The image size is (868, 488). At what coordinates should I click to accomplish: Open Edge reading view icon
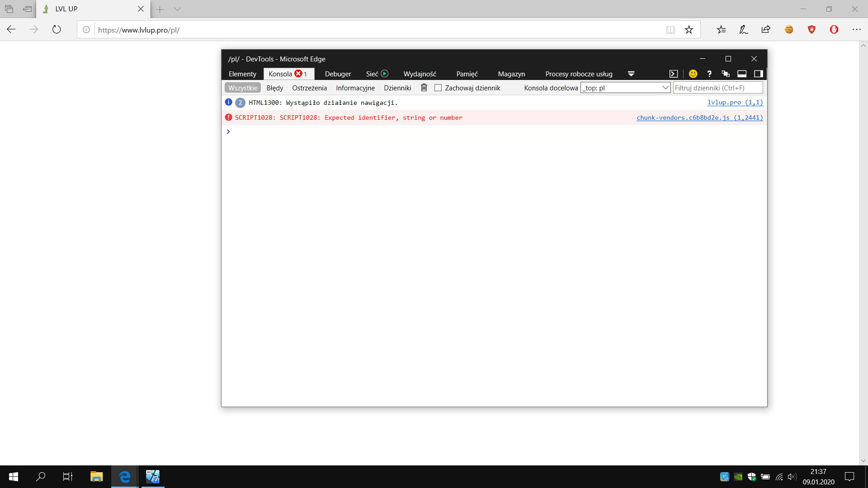(670, 30)
